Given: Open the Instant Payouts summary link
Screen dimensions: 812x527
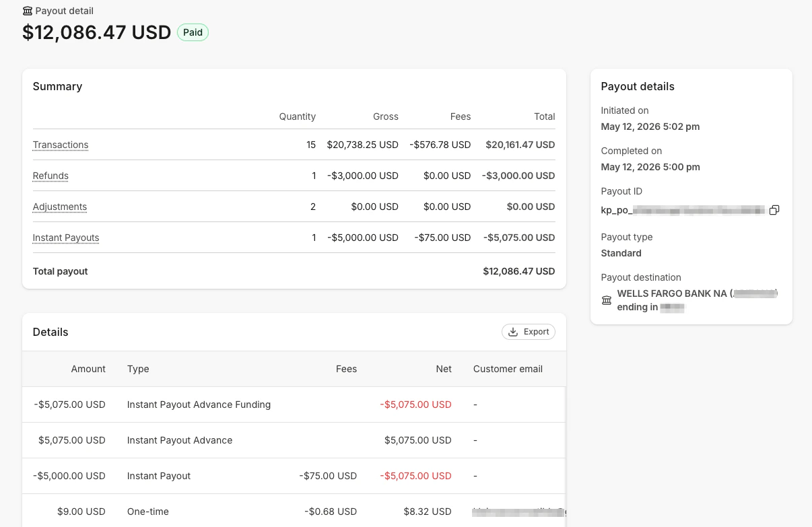Looking at the screenshot, I should click(x=66, y=238).
